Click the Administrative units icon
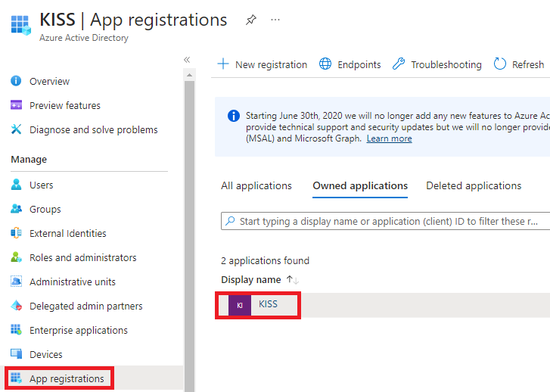 point(16,281)
